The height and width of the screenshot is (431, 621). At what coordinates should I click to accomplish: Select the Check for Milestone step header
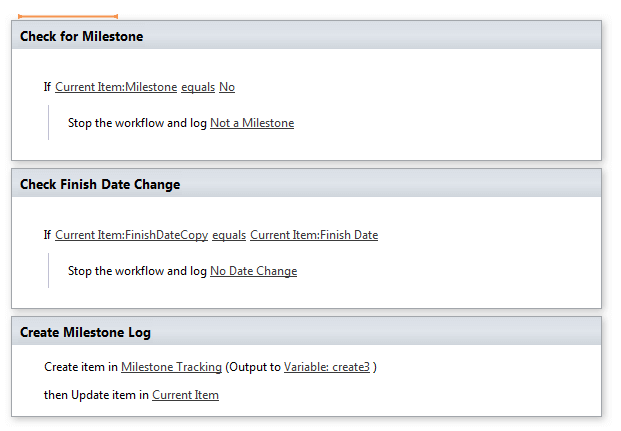[82, 36]
